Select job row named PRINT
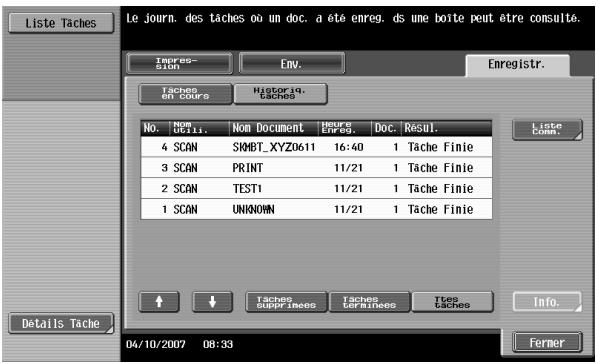 click(316, 168)
